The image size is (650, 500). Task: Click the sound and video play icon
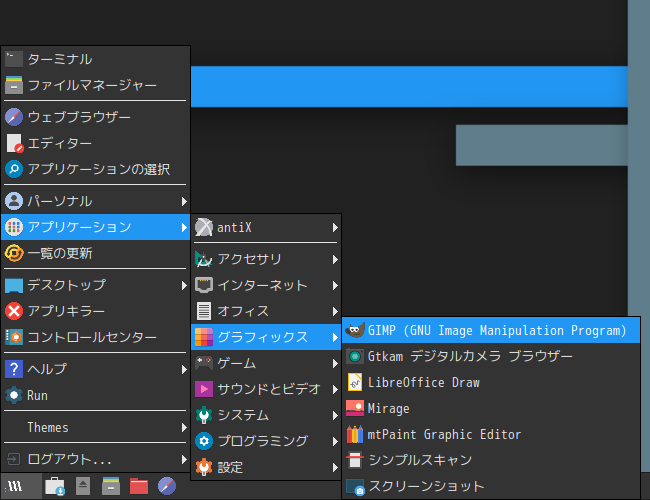[204, 389]
